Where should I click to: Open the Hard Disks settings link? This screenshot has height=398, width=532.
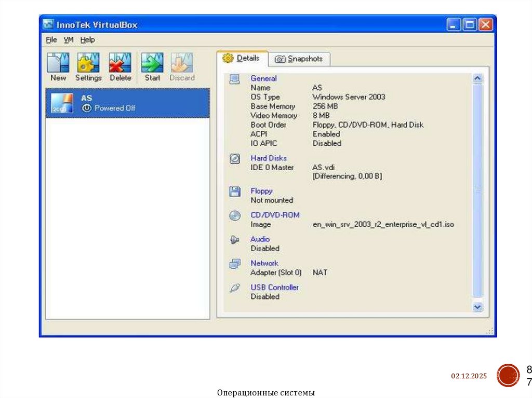tap(268, 158)
